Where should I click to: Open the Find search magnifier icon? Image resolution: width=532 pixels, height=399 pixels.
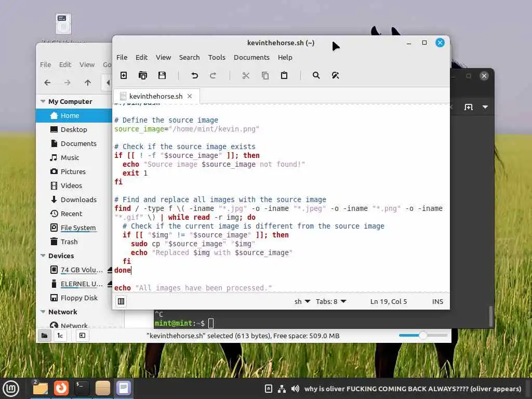pos(316,75)
